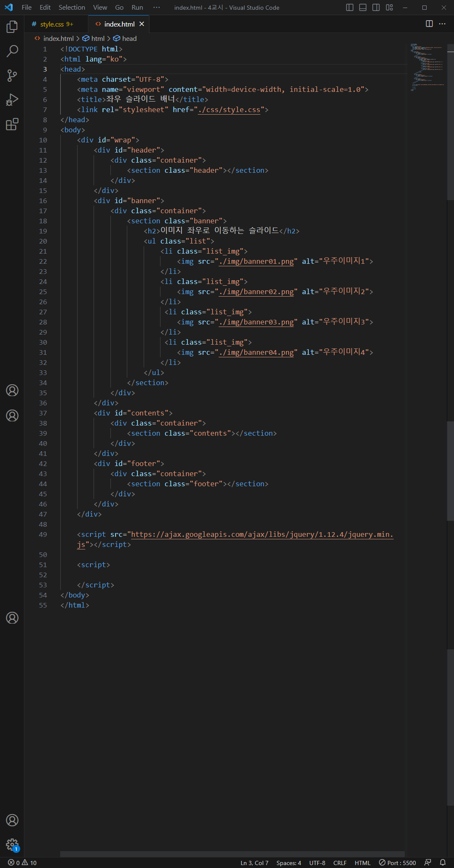Toggle Live Server Port : 5500

[397, 863]
